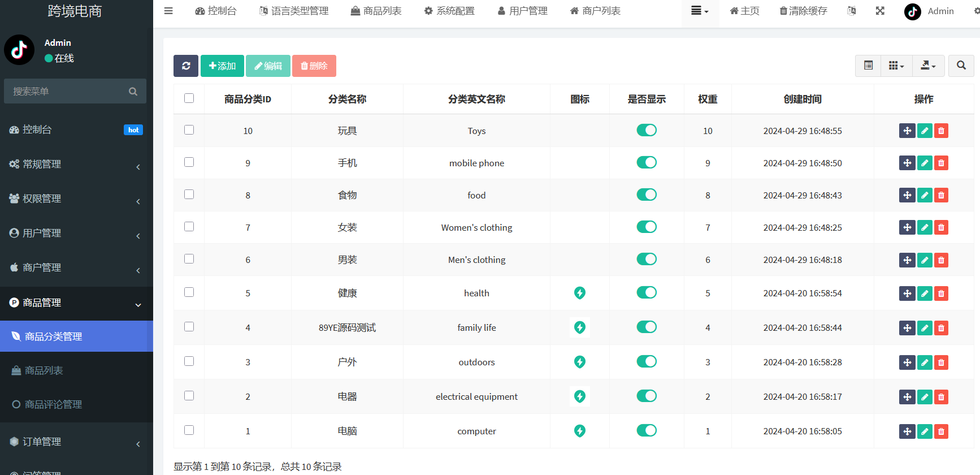Click the hamburger sidebar toggle icon
Viewport: 980px width, 475px height.
pos(168,11)
